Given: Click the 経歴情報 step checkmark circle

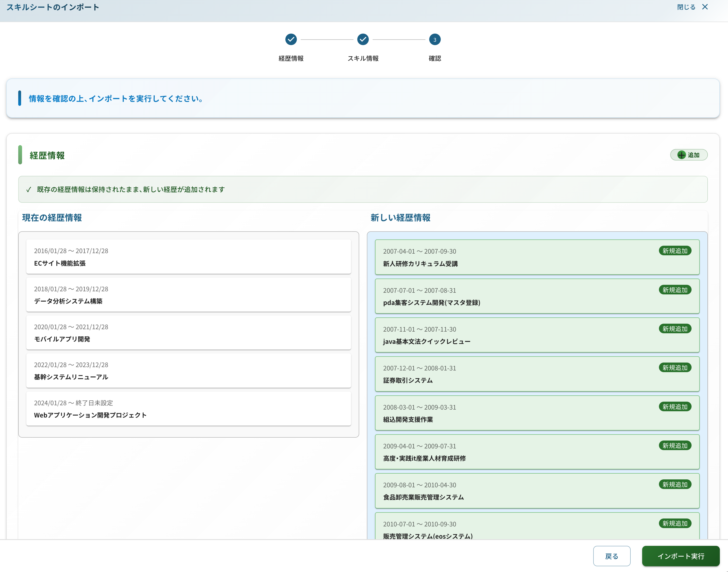Looking at the screenshot, I should click(x=291, y=40).
